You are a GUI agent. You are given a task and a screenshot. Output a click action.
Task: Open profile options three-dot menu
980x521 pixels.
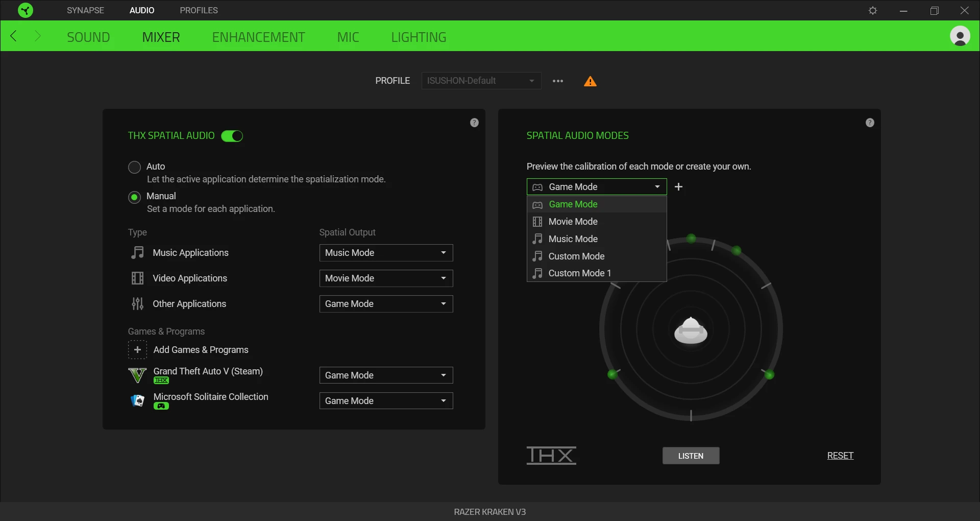(x=558, y=81)
